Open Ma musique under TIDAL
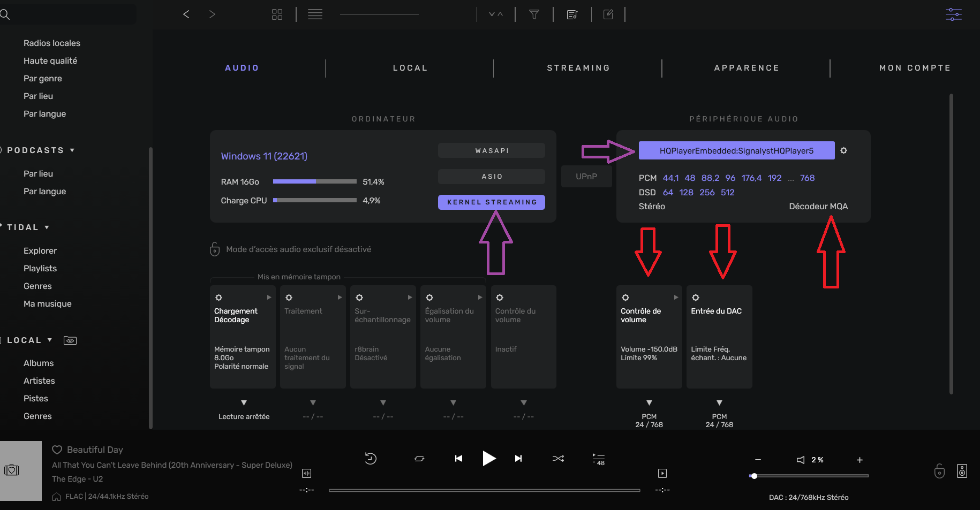 click(48, 303)
